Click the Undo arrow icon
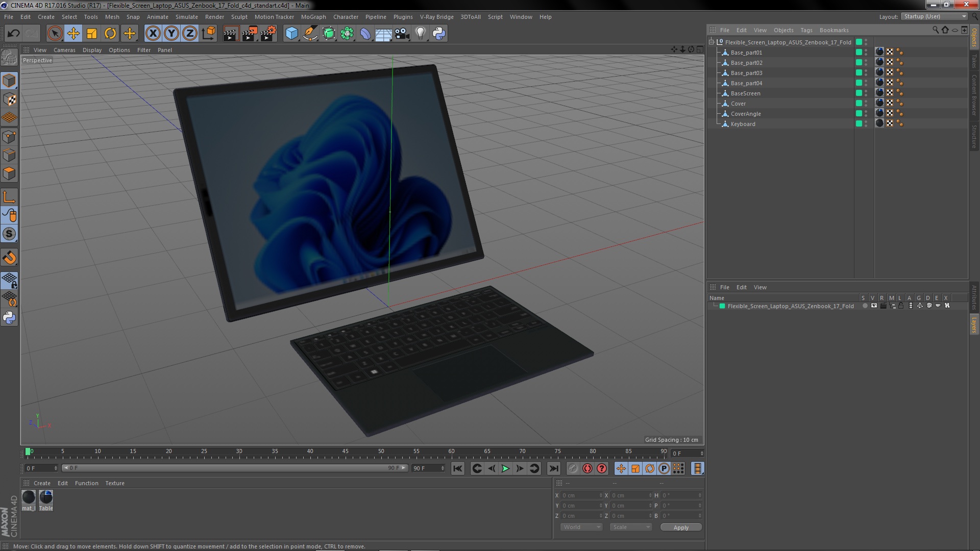 (x=13, y=34)
